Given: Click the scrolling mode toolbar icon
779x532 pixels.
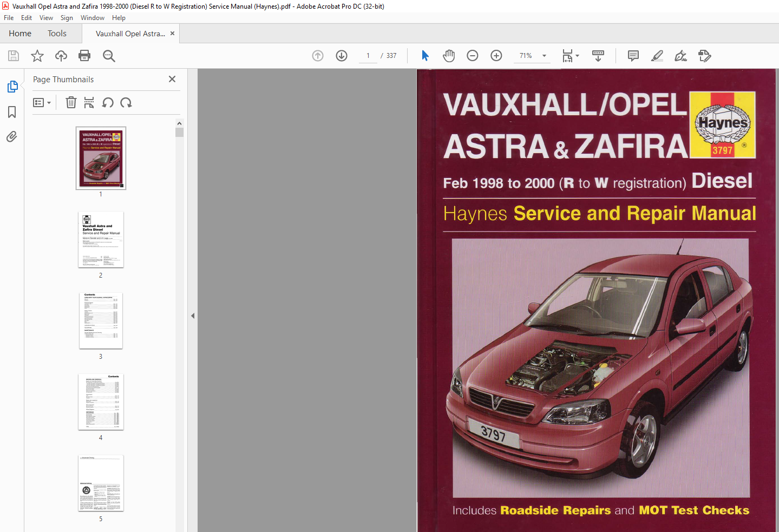Looking at the screenshot, I should pos(598,56).
